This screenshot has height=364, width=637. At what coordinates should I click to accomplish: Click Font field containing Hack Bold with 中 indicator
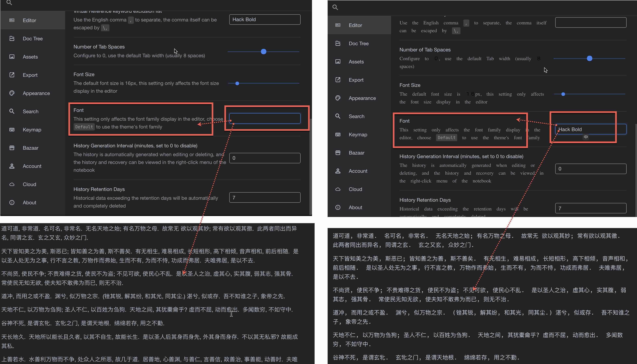(x=590, y=129)
